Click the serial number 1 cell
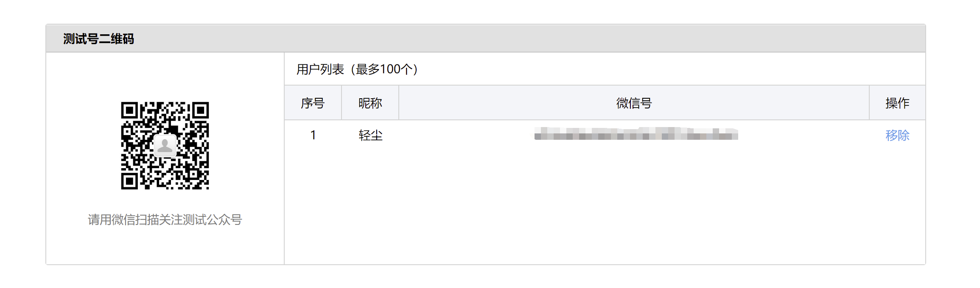 (x=313, y=136)
